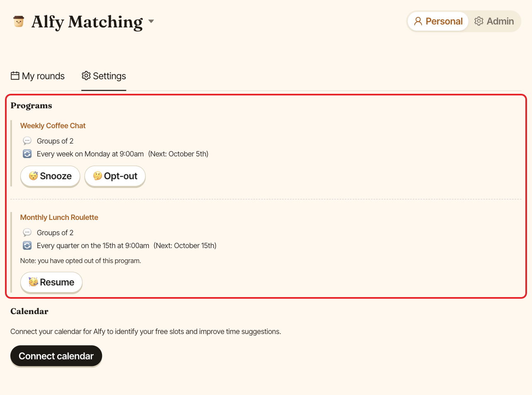Open the Weekly Coffee Chat link
The width and height of the screenshot is (532, 395).
53,126
